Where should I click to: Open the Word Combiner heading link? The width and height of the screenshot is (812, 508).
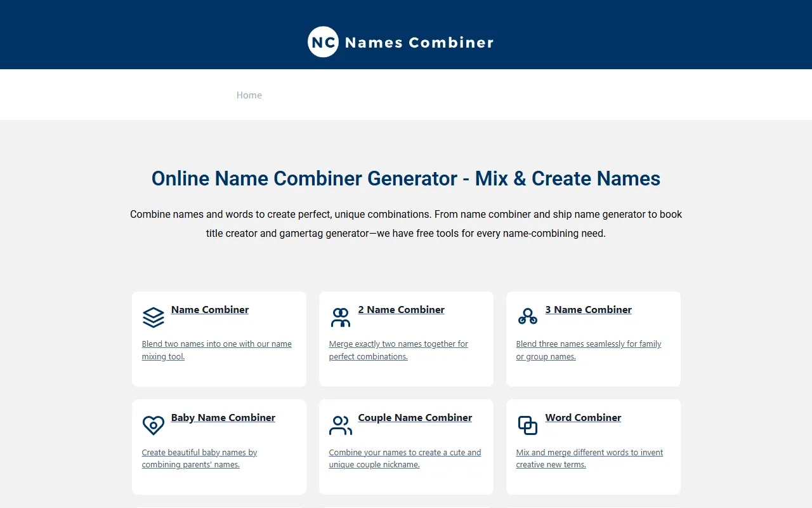583,418
